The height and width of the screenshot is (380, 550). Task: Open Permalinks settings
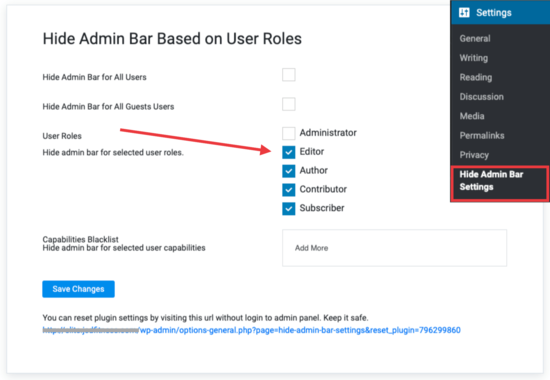482,135
